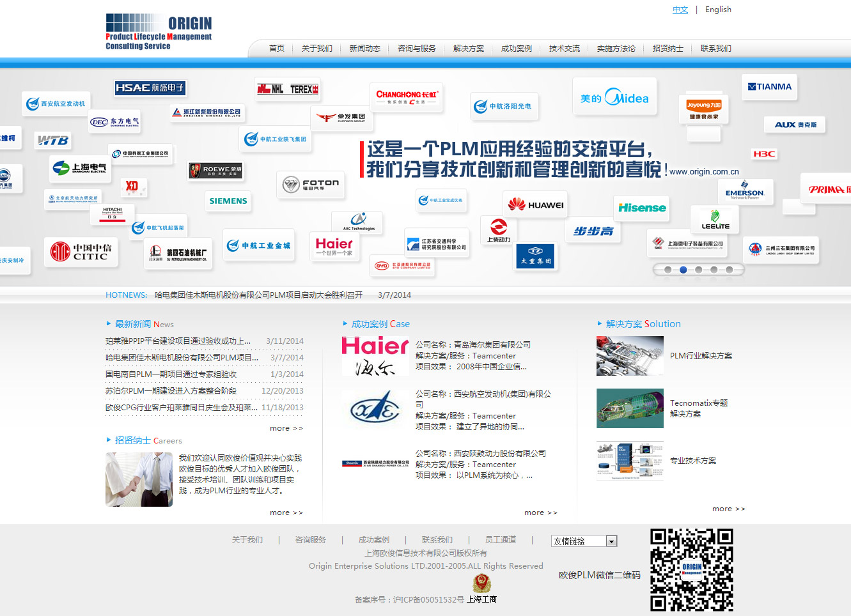Click the TIANMA logo card
The image size is (851, 616).
click(x=770, y=87)
